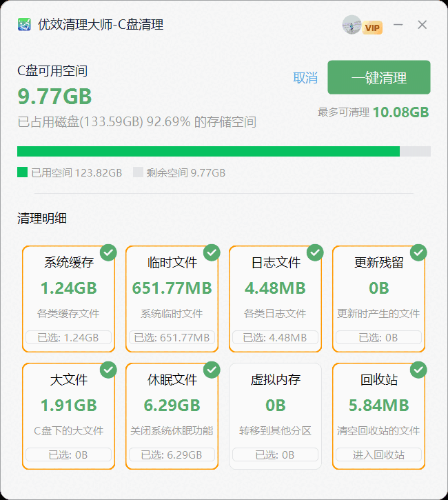
Task: Click the 优效清理大师 app logo icon
Action: 24,25
